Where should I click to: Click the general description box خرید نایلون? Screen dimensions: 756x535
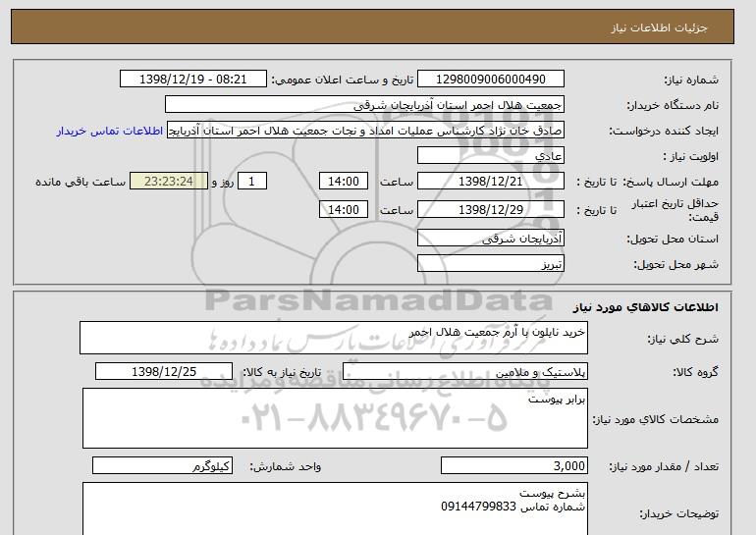point(334,338)
